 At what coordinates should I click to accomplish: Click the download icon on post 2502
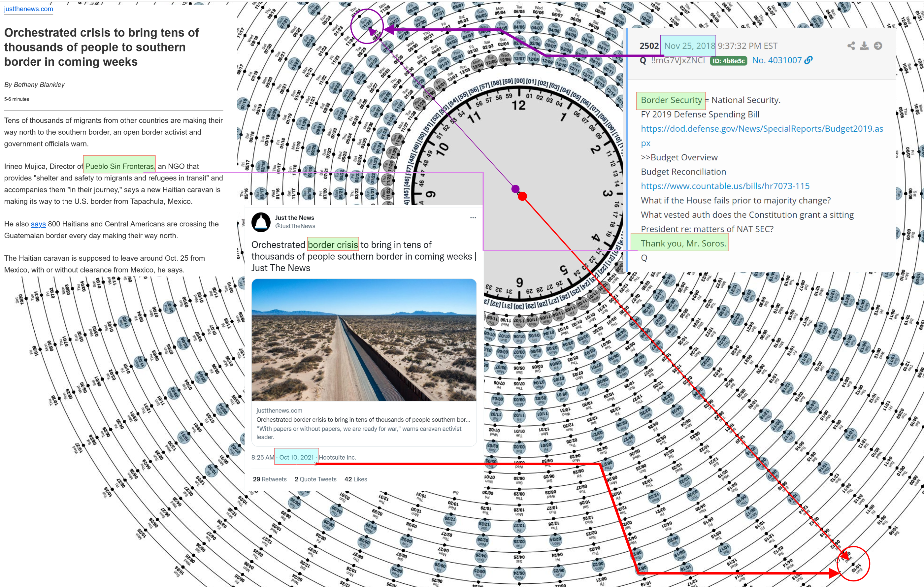(864, 46)
